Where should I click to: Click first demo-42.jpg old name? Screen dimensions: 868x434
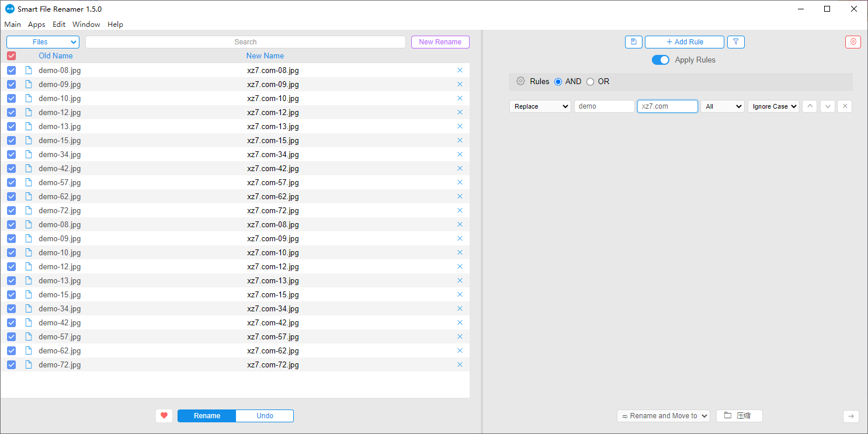(60, 168)
